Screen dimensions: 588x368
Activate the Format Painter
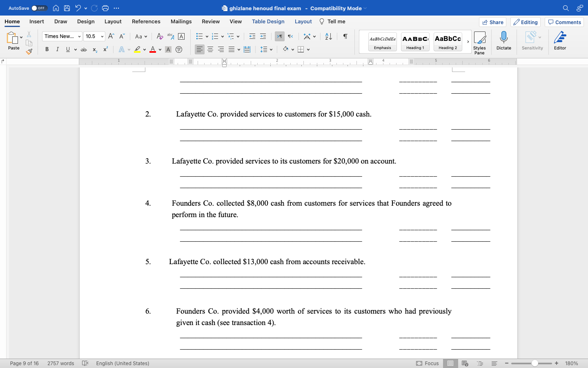click(29, 52)
